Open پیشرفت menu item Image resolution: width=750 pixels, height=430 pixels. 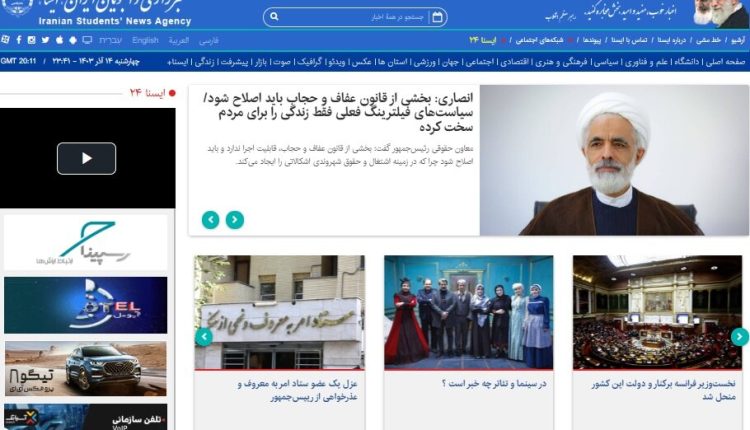(x=234, y=62)
